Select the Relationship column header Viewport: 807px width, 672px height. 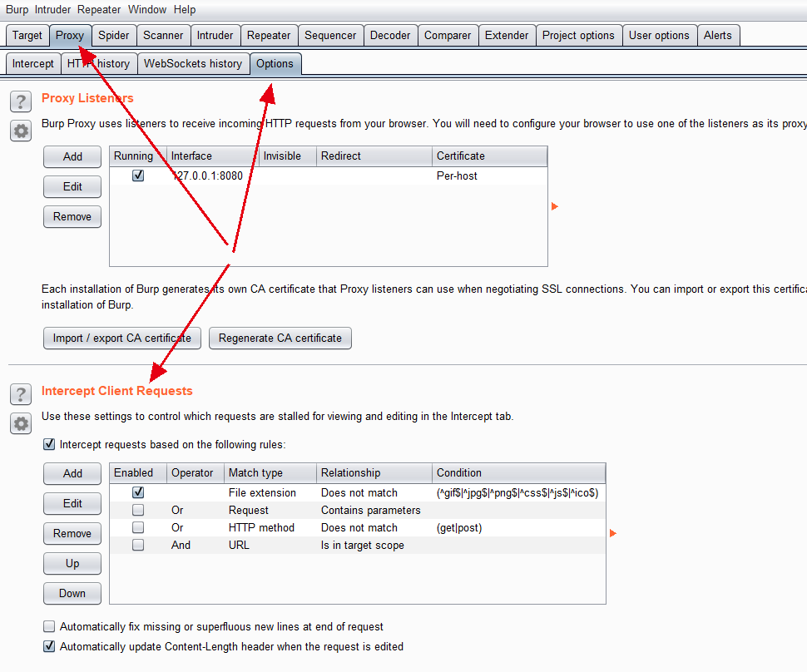[374, 473]
